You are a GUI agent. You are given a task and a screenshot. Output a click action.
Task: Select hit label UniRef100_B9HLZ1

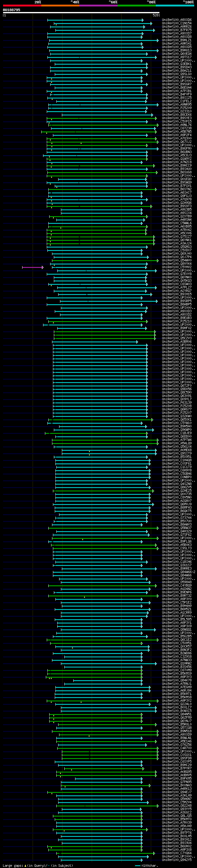pos(177,40)
